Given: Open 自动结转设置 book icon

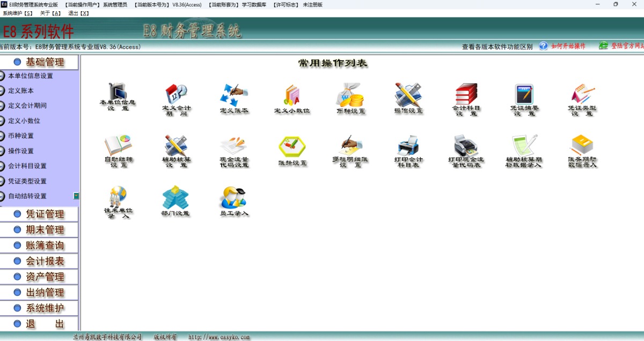Looking at the screenshot, I should tap(118, 145).
